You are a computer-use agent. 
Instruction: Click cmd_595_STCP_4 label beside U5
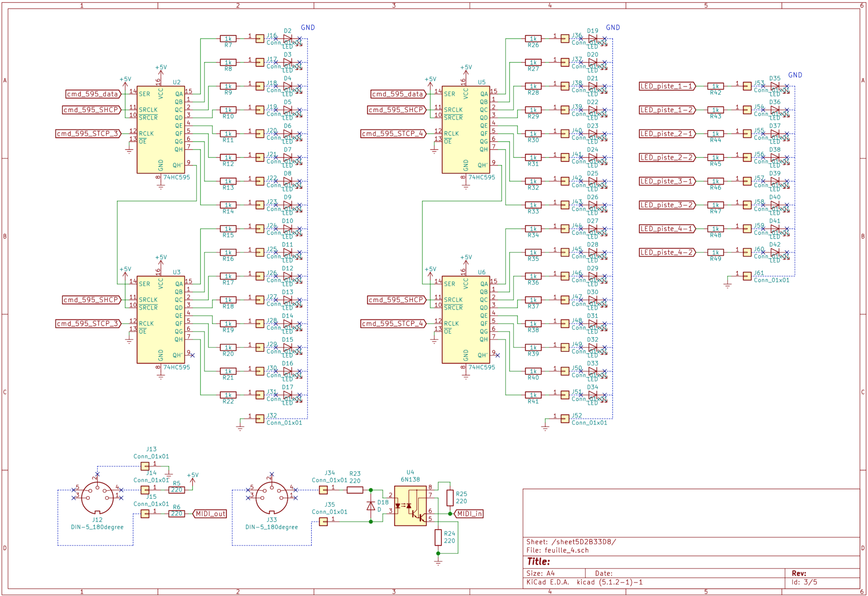click(x=392, y=134)
